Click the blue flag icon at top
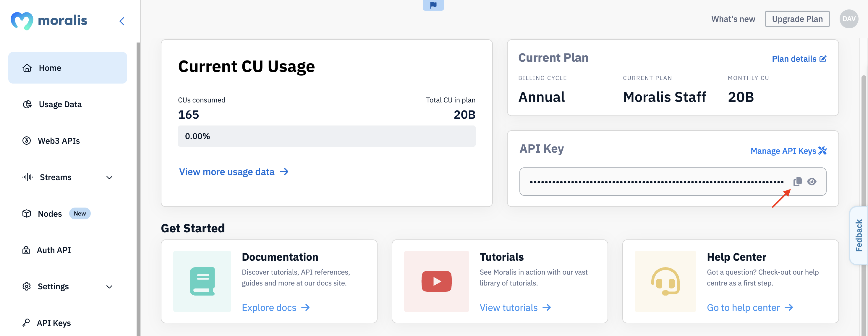 pyautogui.click(x=433, y=5)
